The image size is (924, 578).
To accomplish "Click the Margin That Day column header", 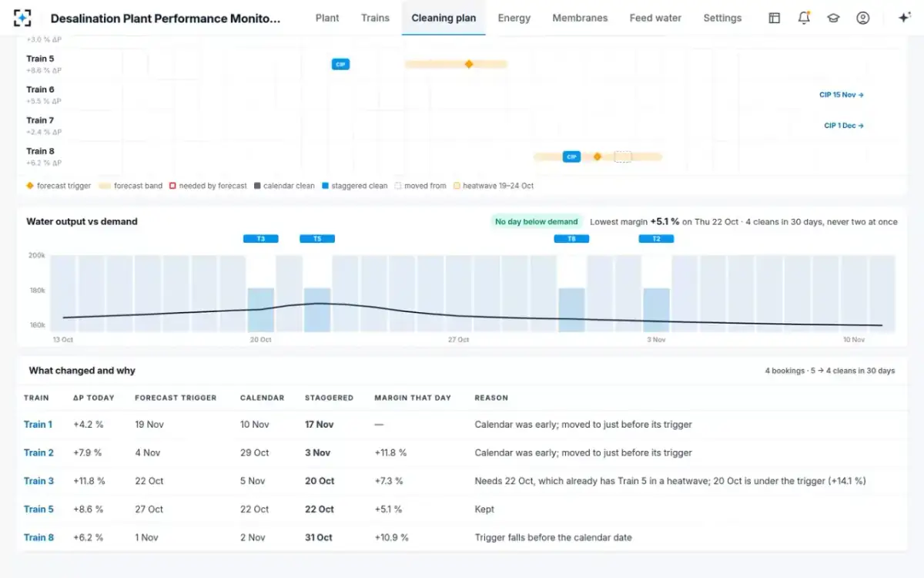I will tap(413, 398).
